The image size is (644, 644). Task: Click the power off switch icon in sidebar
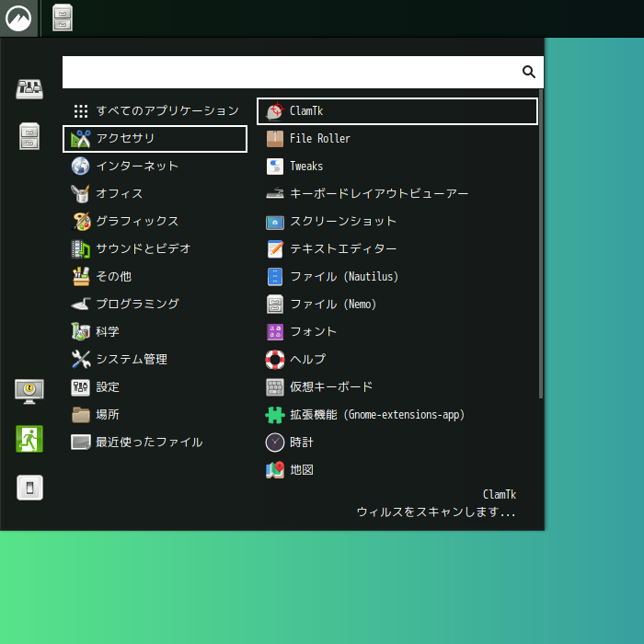point(29,488)
